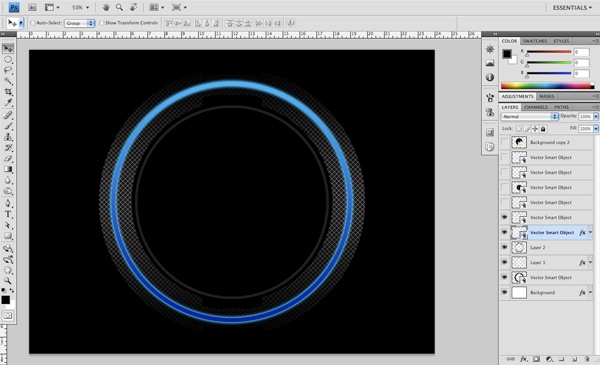Pick the Zoom tool in toolbox
The image size is (600, 365).
[x=8, y=281]
